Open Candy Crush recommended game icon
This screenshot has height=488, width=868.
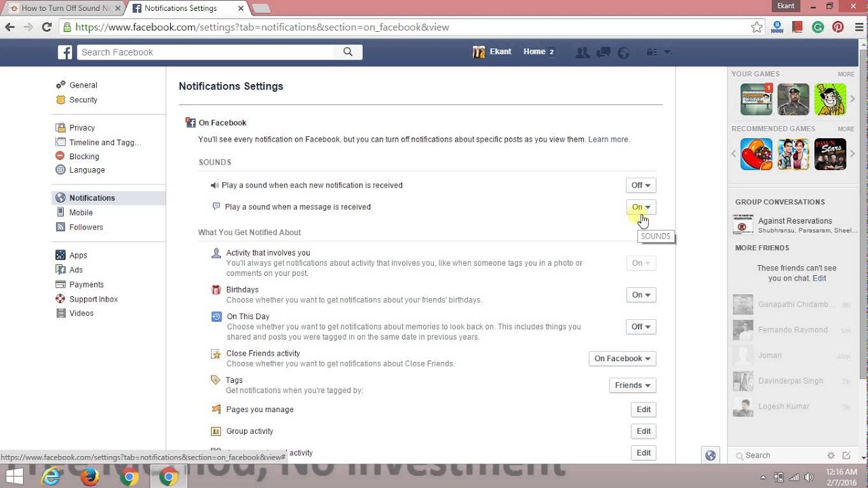(x=756, y=154)
